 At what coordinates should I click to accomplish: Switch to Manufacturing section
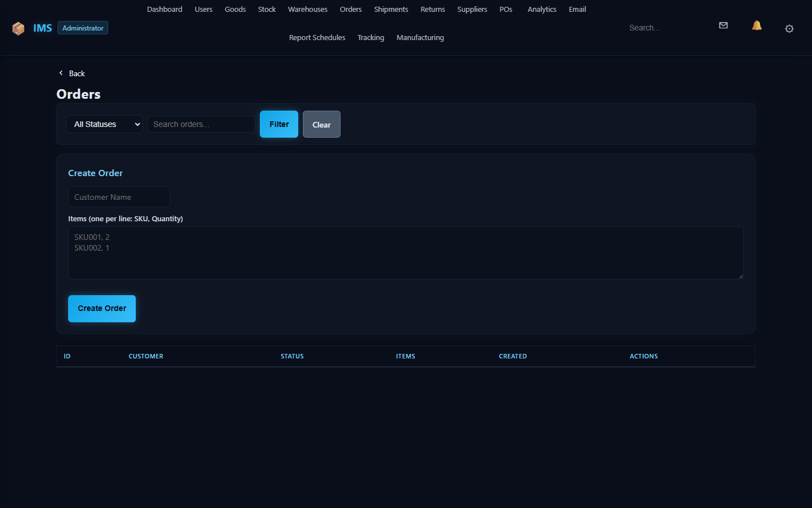pyautogui.click(x=420, y=38)
